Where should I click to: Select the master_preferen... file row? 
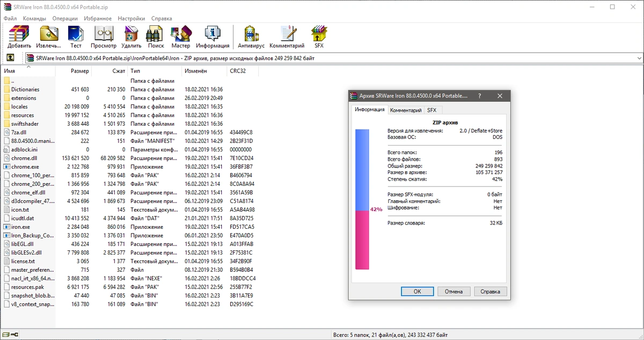(130, 270)
